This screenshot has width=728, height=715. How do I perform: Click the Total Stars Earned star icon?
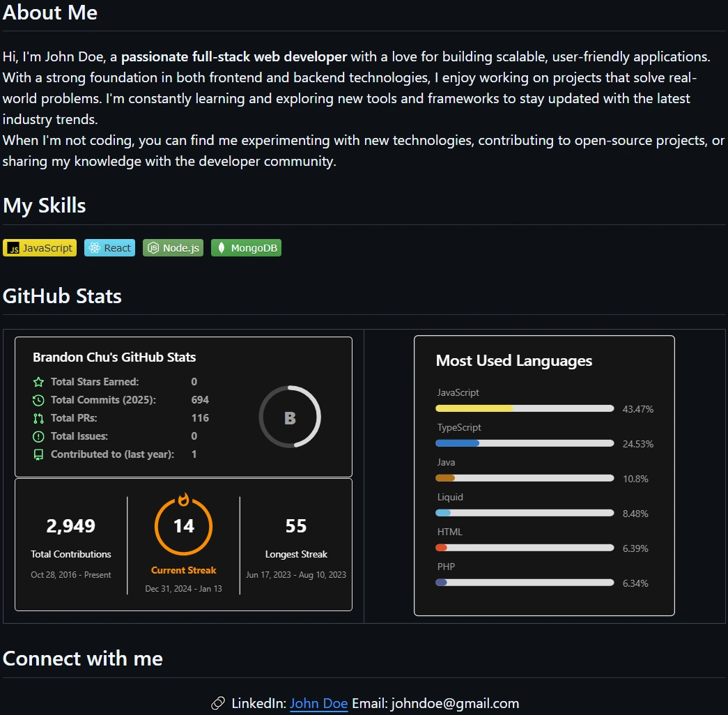click(x=38, y=382)
